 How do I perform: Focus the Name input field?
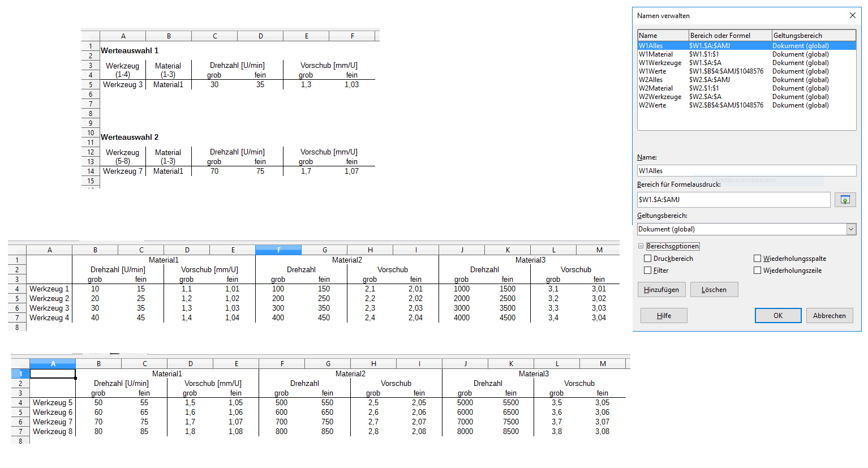(x=746, y=170)
